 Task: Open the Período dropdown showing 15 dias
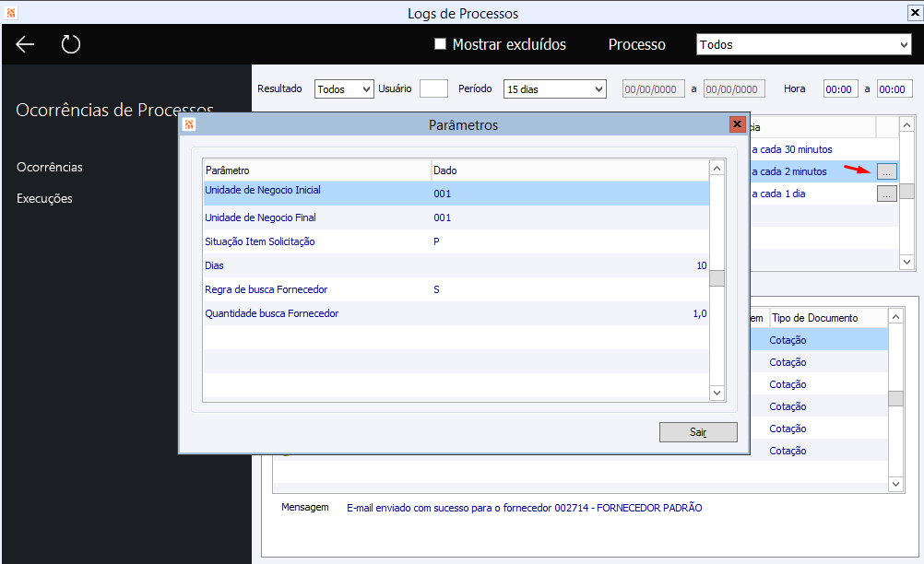pos(554,88)
